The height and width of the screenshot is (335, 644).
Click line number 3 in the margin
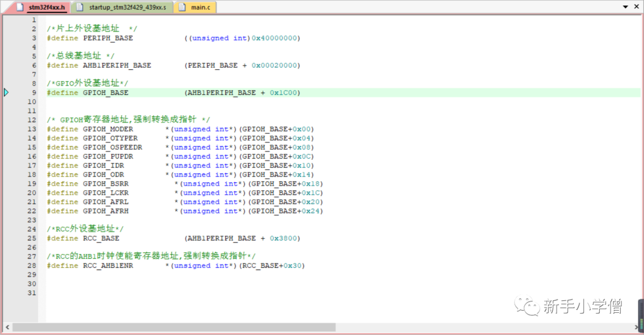point(34,38)
